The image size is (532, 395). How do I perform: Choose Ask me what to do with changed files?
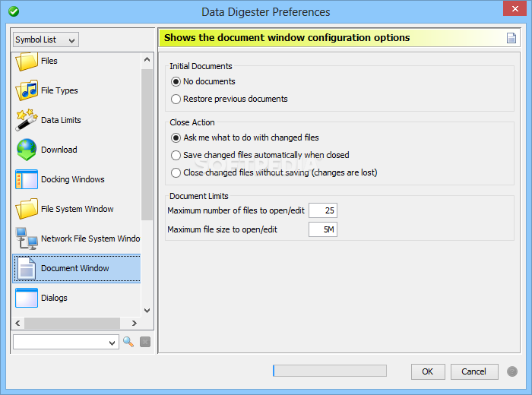coord(245,137)
